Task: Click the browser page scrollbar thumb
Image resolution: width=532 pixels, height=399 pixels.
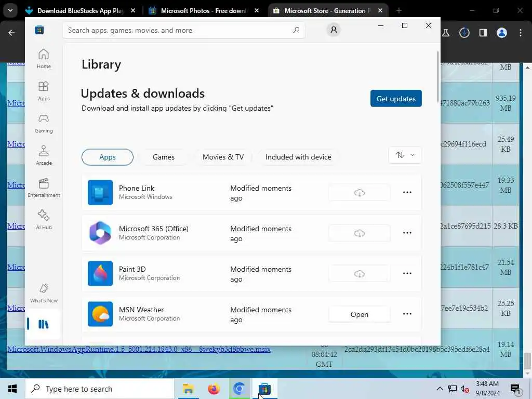Action: [528, 361]
